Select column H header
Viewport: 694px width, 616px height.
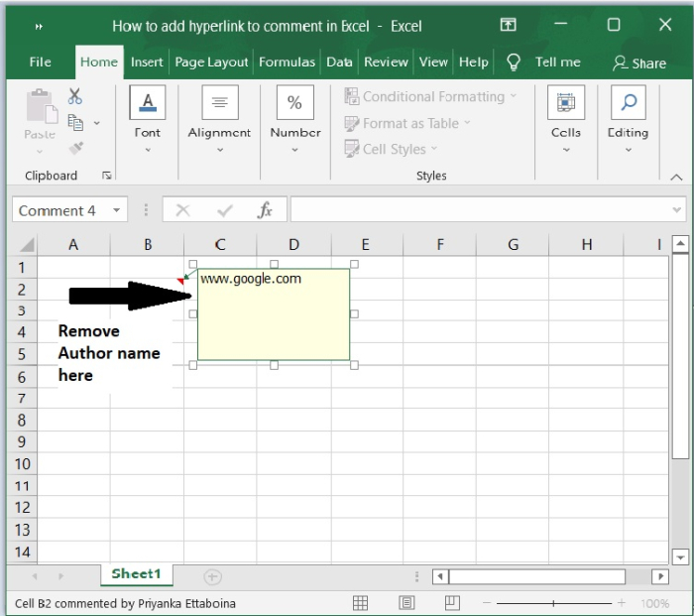587,244
